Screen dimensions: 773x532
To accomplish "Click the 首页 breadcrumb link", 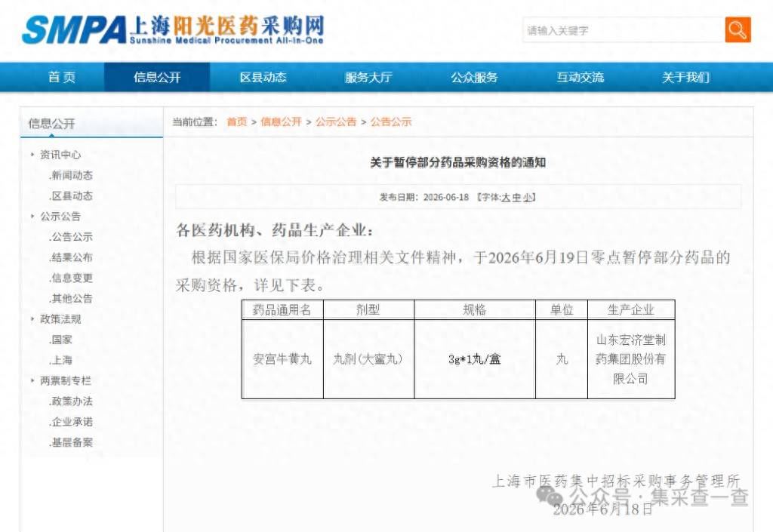I will tap(236, 121).
